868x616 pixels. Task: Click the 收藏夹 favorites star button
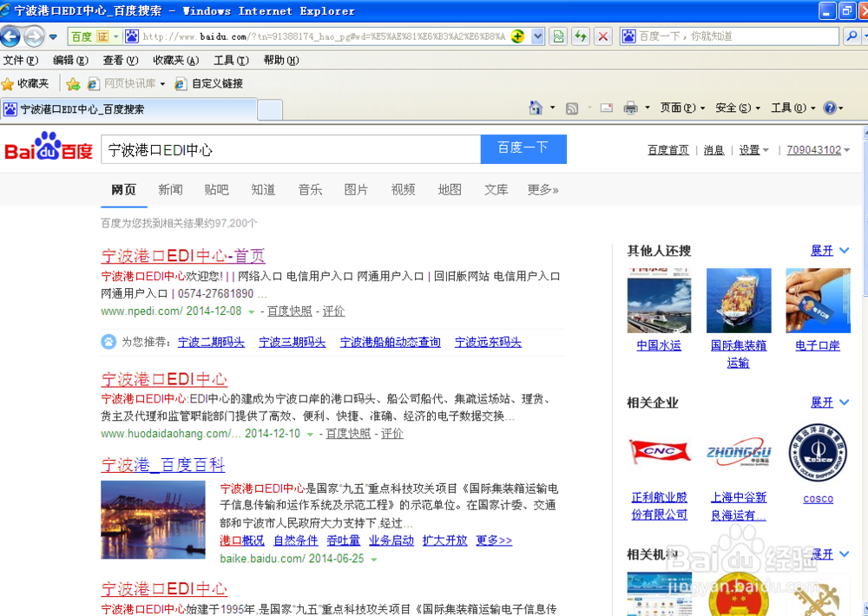[25, 83]
